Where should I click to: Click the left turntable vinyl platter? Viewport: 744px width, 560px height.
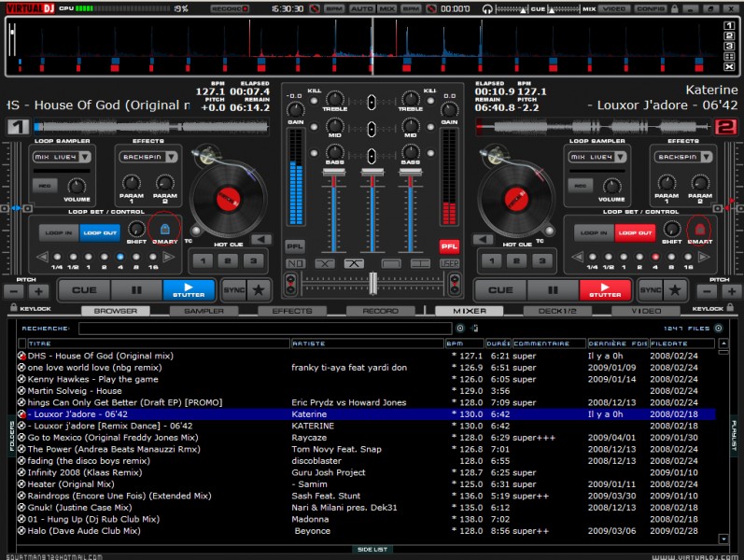pos(226,197)
